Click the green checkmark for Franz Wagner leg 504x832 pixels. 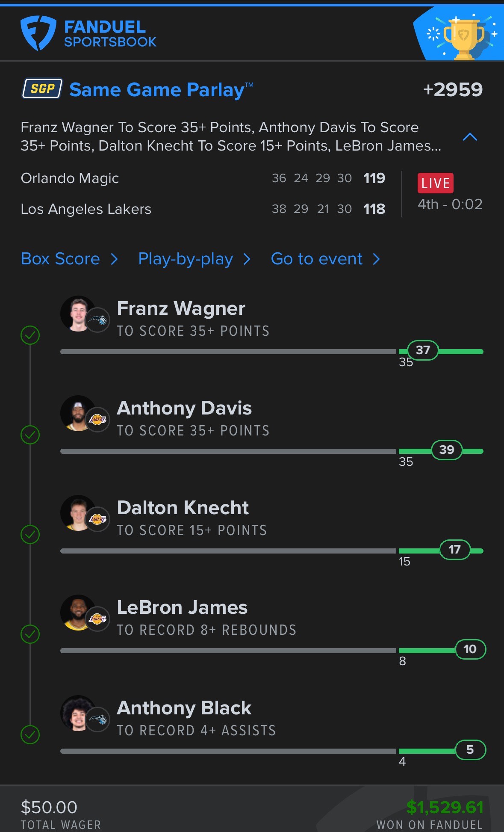[30, 335]
